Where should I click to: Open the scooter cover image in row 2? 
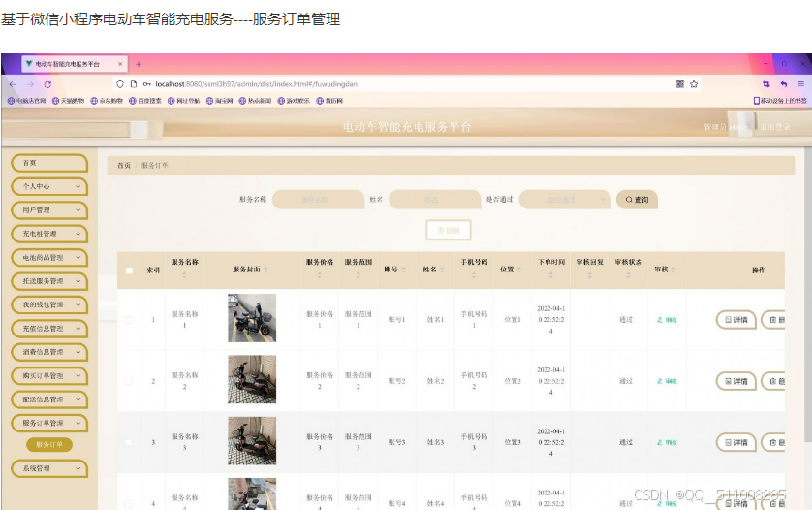(x=252, y=379)
